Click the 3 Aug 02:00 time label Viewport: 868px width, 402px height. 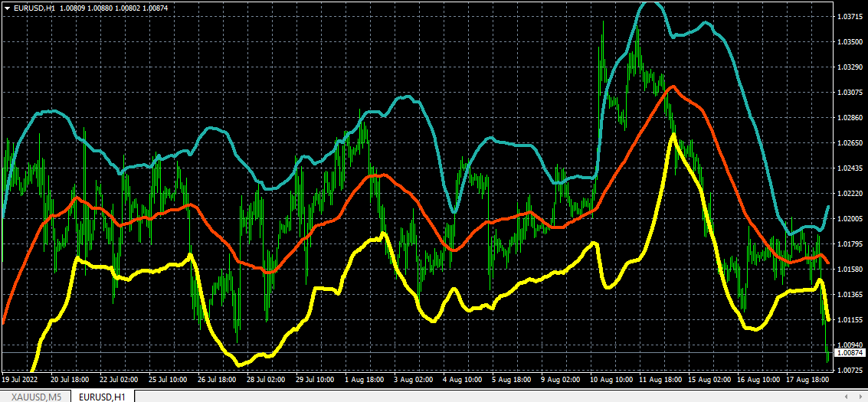coord(413,380)
